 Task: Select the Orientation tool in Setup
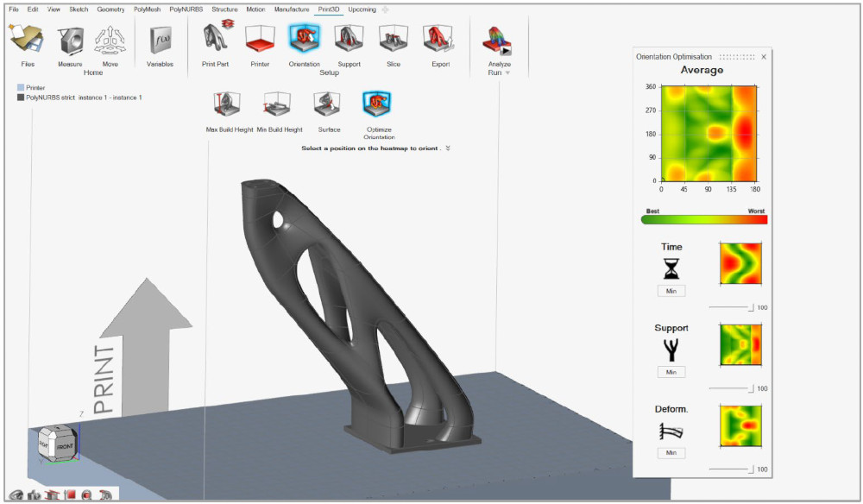click(304, 39)
